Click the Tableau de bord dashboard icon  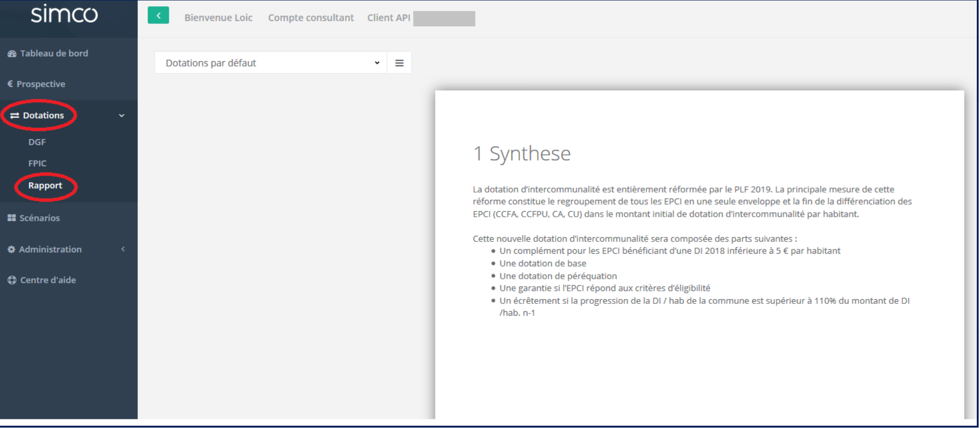[x=12, y=54]
